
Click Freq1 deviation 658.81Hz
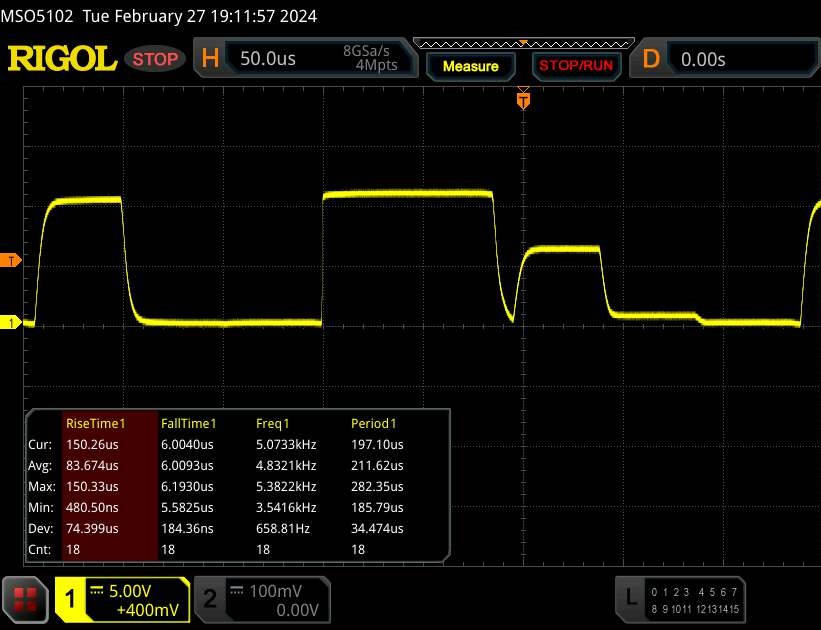pyautogui.click(x=283, y=528)
